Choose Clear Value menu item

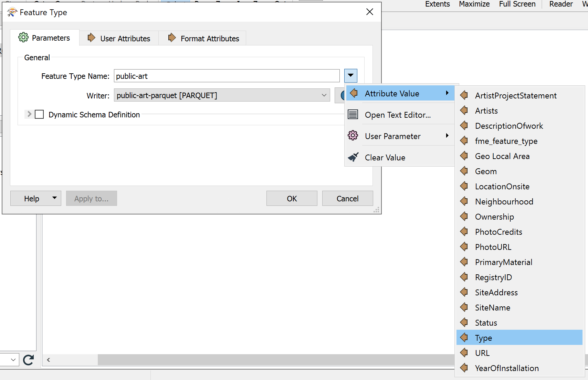tap(400, 157)
